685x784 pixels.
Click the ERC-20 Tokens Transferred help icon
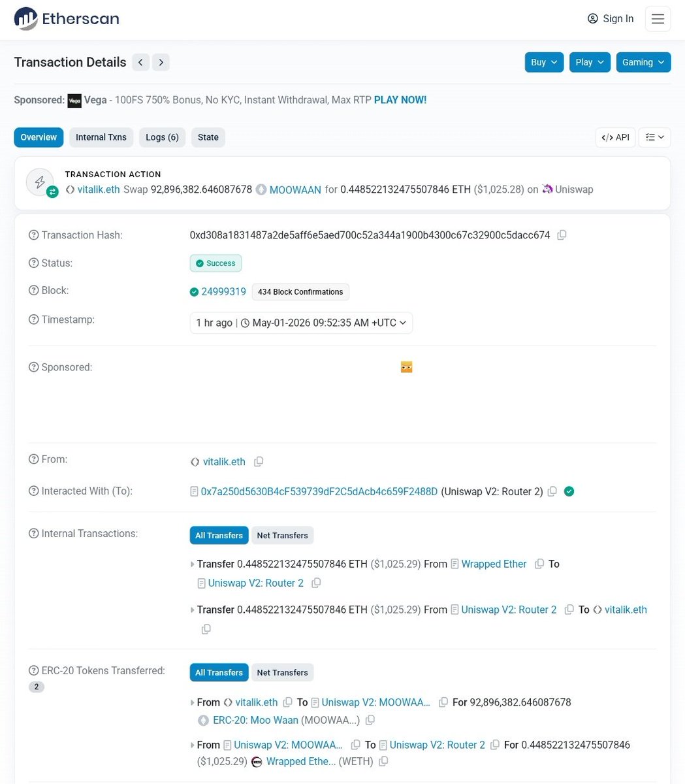coord(34,671)
